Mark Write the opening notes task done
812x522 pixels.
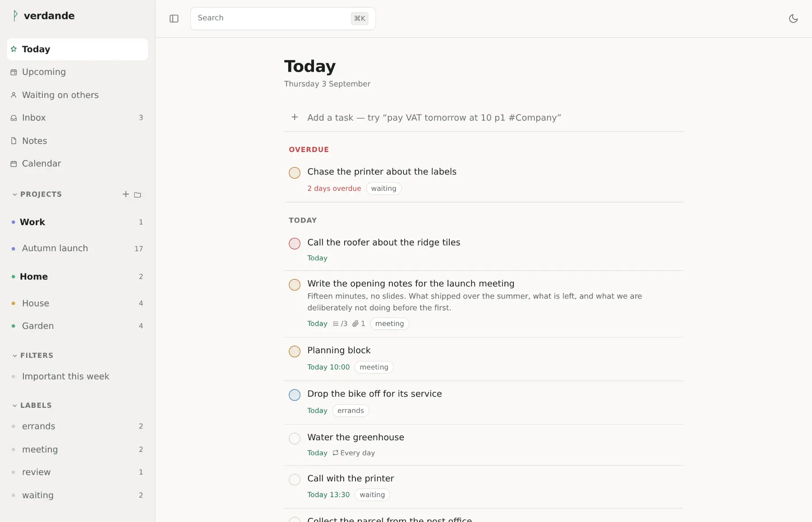tap(295, 285)
